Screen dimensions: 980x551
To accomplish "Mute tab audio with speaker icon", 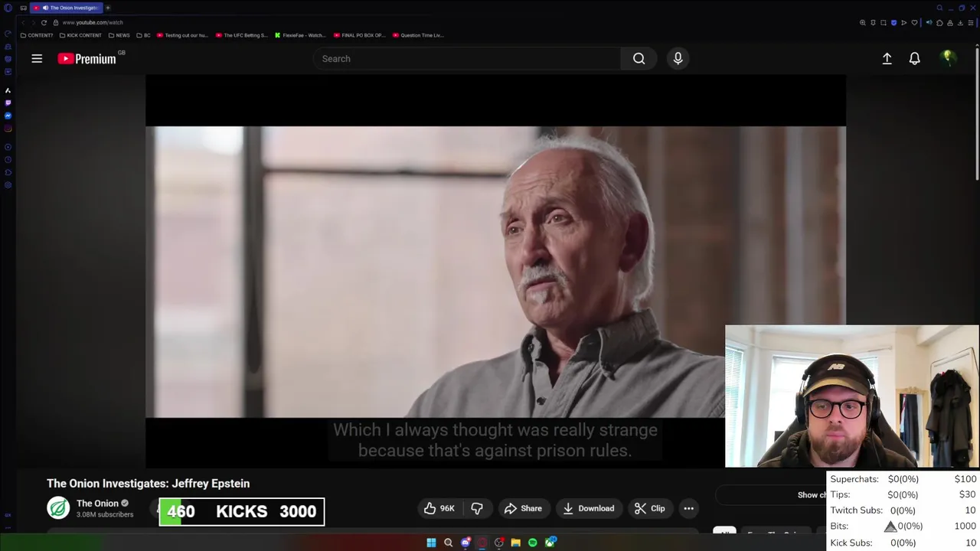I will [929, 23].
